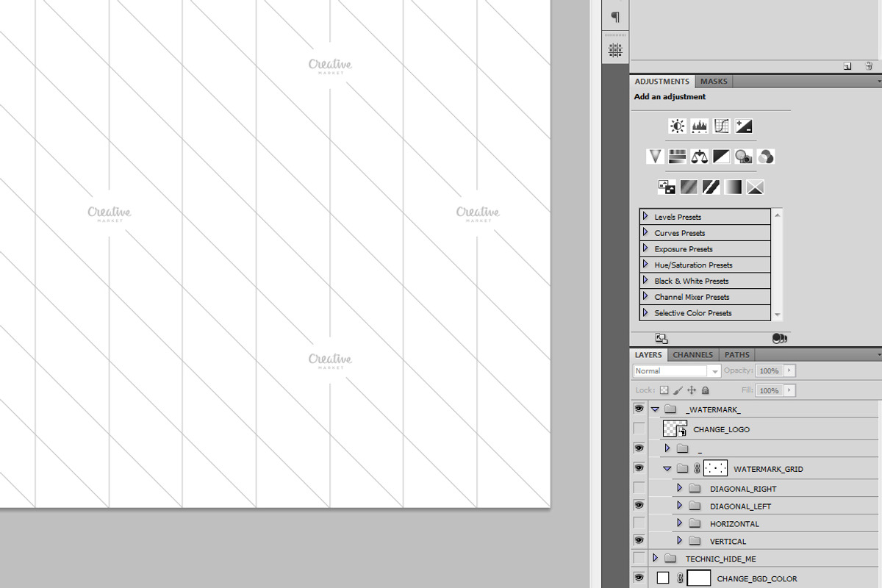Viewport: 882px width, 588px height.
Task: Lock transparent pixels
Action: (x=664, y=390)
